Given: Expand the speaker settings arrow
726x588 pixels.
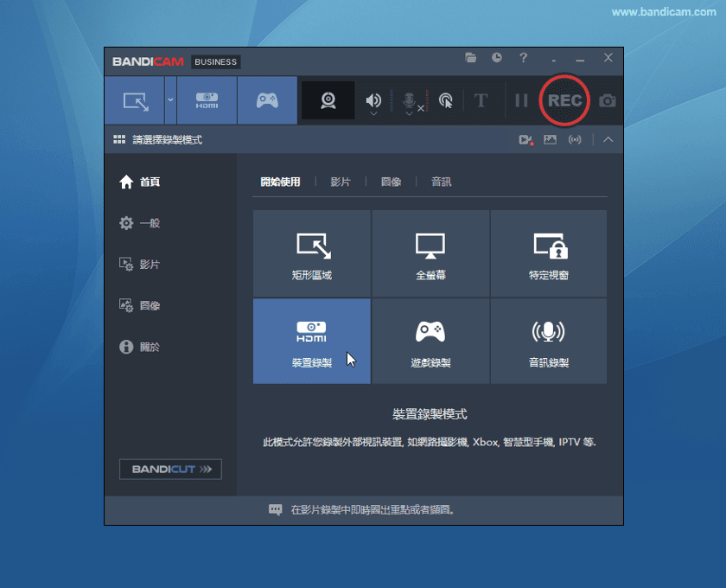Looking at the screenshot, I should (373, 113).
